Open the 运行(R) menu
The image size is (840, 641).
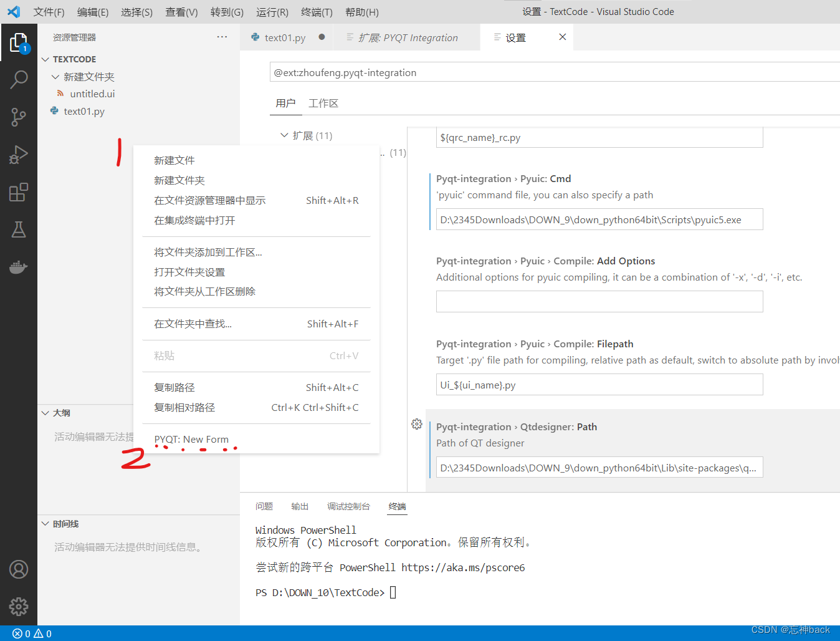click(x=272, y=12)
